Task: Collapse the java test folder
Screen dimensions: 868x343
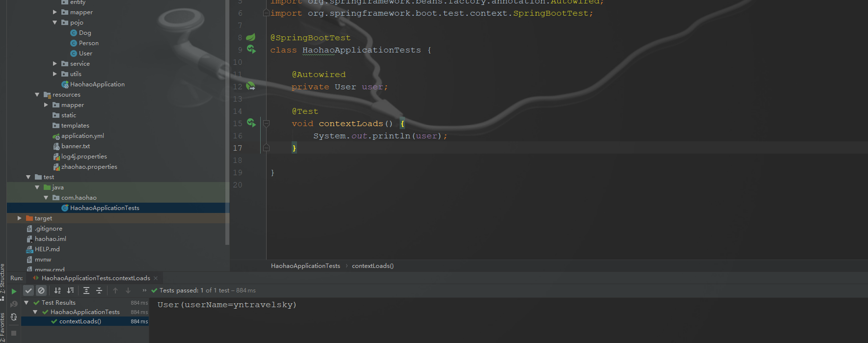Action: point(37,187)
